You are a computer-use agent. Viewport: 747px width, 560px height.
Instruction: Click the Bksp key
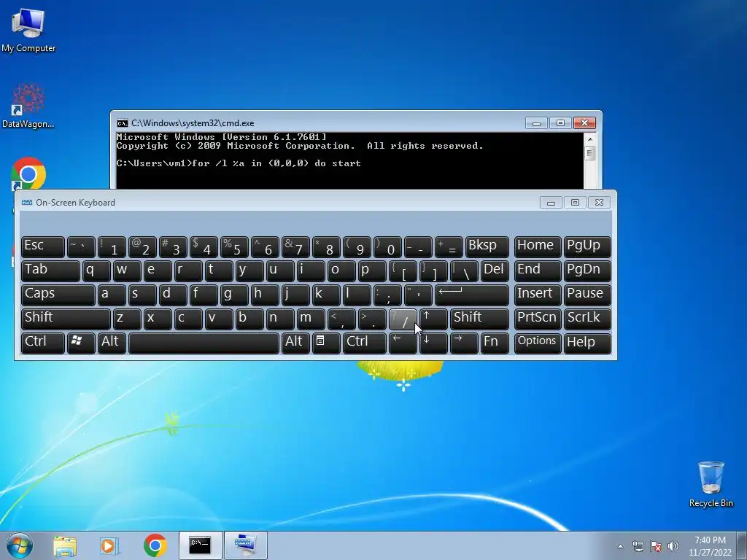click(487, 246)
